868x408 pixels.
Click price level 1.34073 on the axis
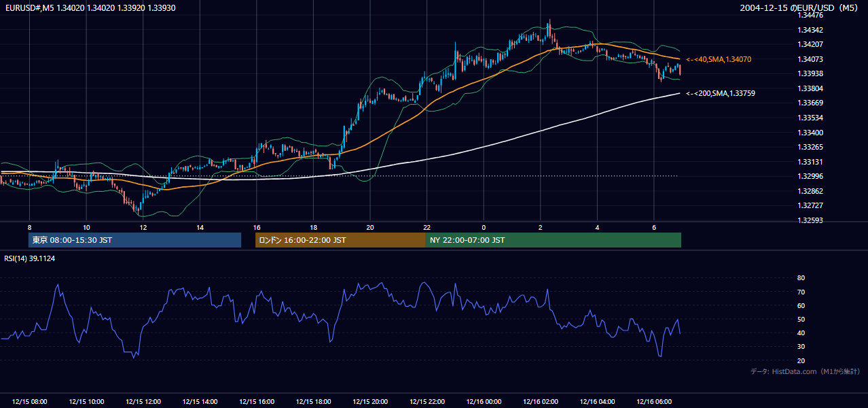[810, 59]
